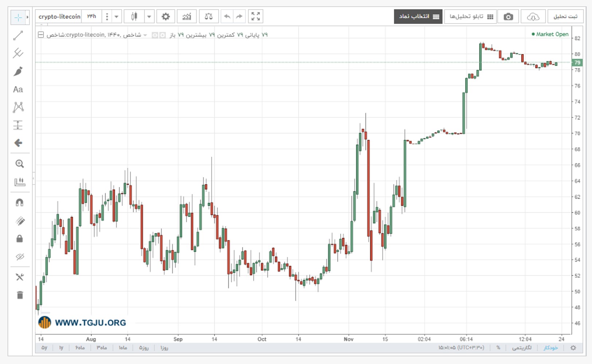Select the 6-month (۶ماه) time range
The width and height of the screenshot is (592, 364).
pos(80,348)
